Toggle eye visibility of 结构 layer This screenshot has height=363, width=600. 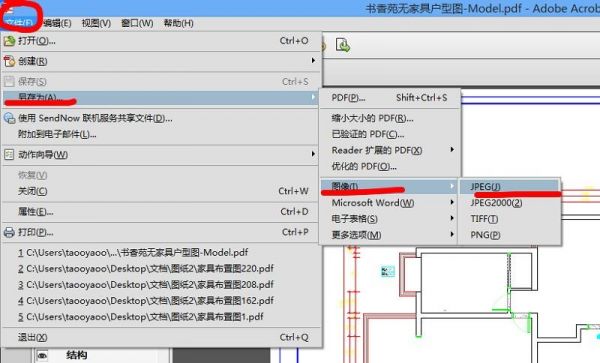42,356
